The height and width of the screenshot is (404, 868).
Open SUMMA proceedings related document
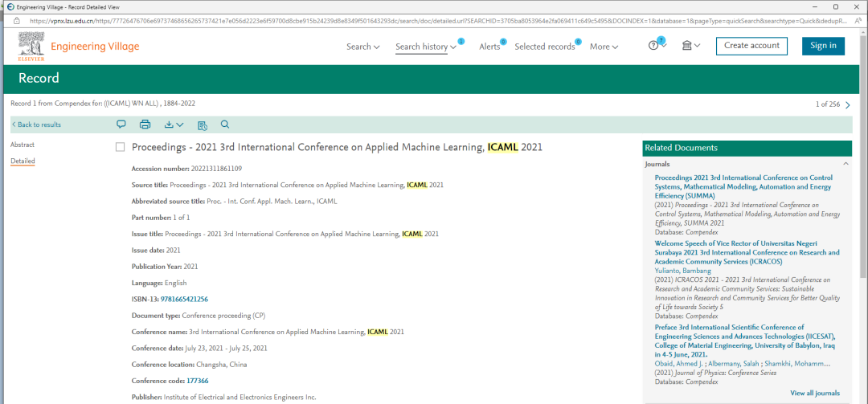pos(743,186)
